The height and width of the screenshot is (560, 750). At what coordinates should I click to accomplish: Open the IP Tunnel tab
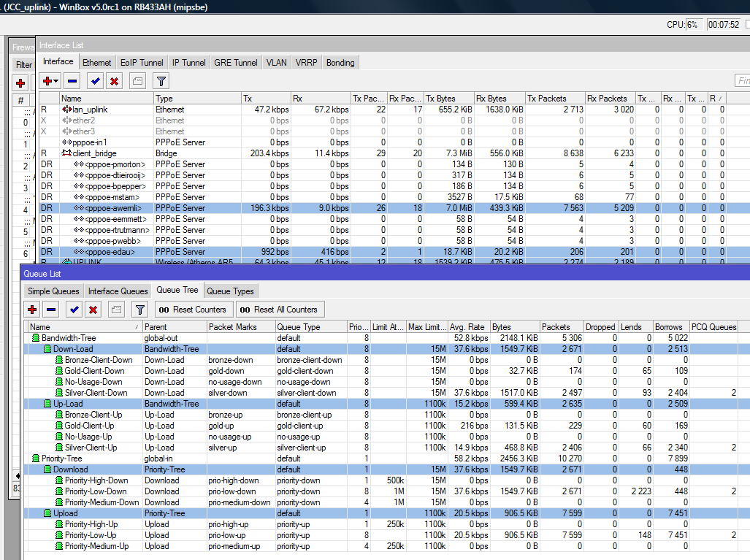(189, 63)
